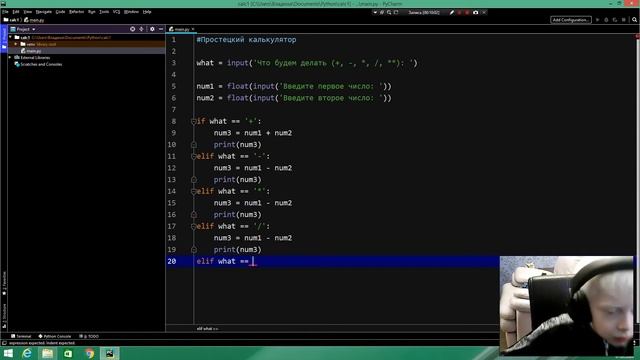Screen dimensions: 640x360
Task: Fold the 'if what == +' block on line 8
Action: [x=193, y=121]
